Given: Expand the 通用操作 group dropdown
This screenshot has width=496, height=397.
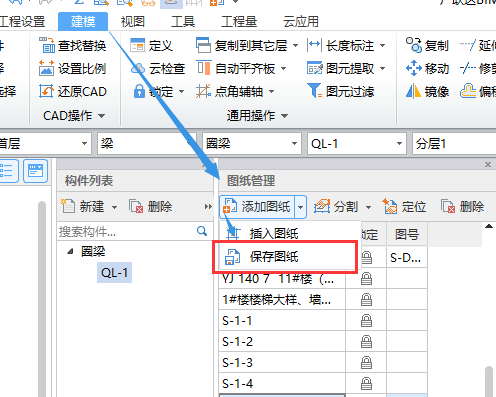Looking at the screenshot, I should [284, 116].
